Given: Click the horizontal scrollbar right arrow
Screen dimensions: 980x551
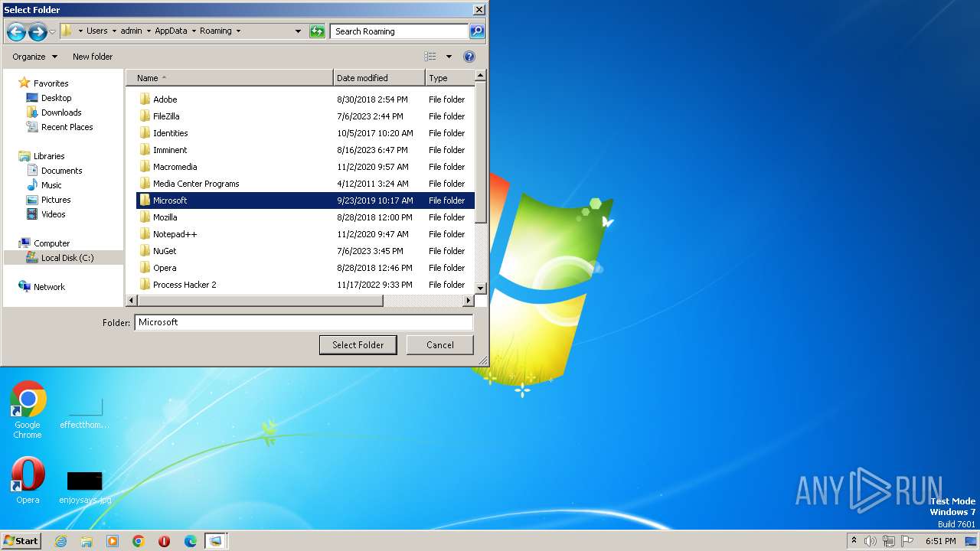Looking at the screenshot, I should tap(469, 301).
